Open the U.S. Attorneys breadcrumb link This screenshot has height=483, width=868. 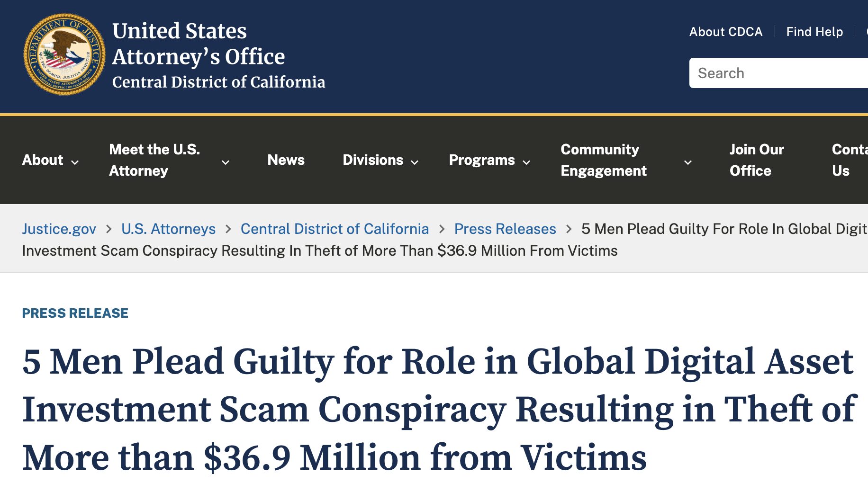(x=168, y=229)
